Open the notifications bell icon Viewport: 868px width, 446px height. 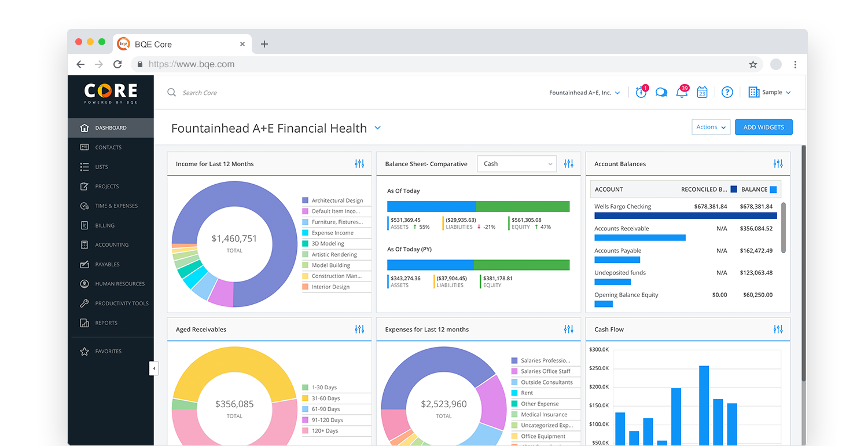coord(682,92)
